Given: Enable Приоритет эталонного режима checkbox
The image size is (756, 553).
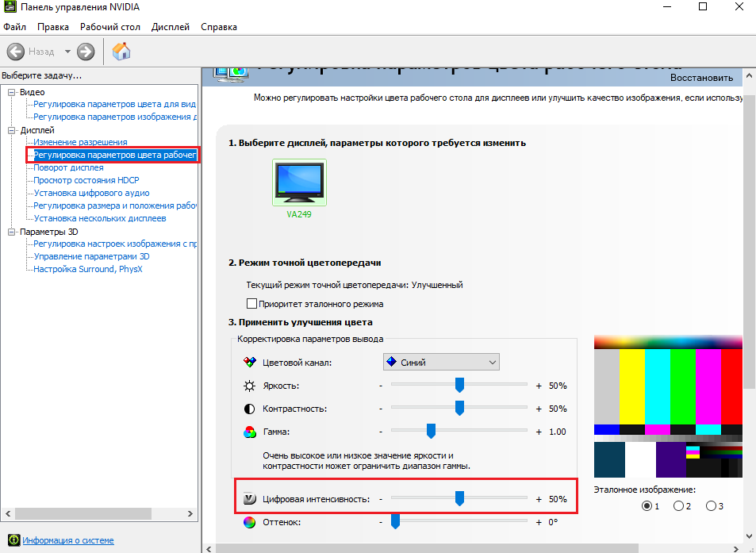Looking at the screenshot, I should pos(252,303).
